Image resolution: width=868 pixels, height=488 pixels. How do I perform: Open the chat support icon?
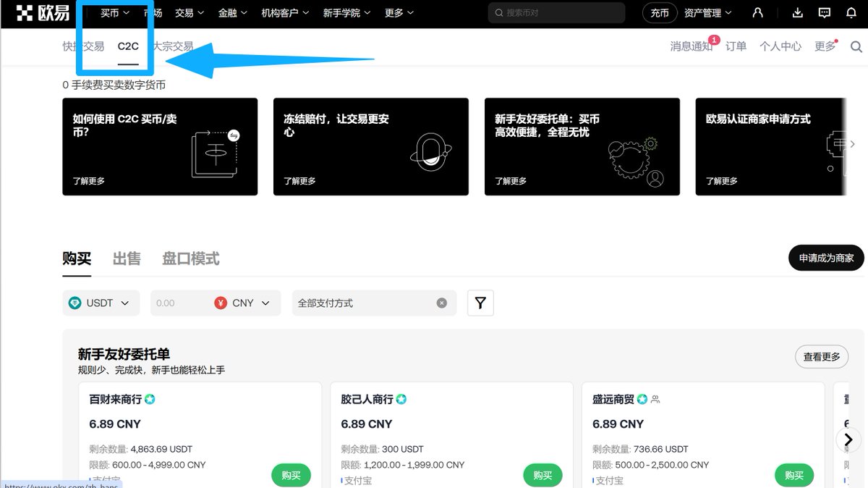coord(824,13)
